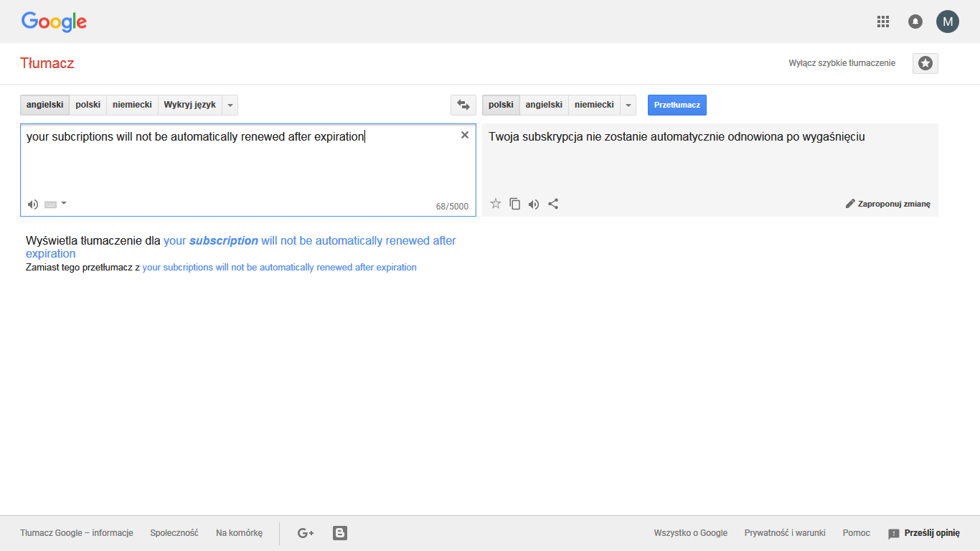Open Pomoc footer link
This screenshot has width=980, height=551.
(x=857, y=533)
